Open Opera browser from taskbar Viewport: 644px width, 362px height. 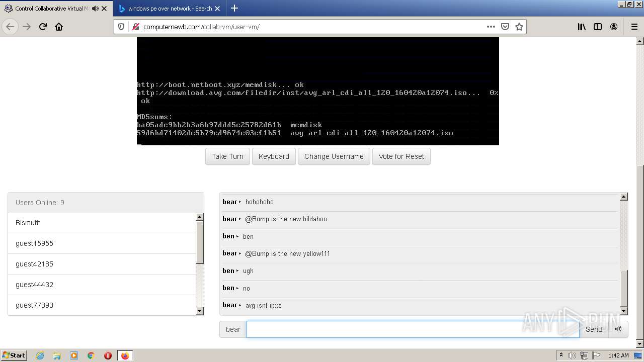108,355
